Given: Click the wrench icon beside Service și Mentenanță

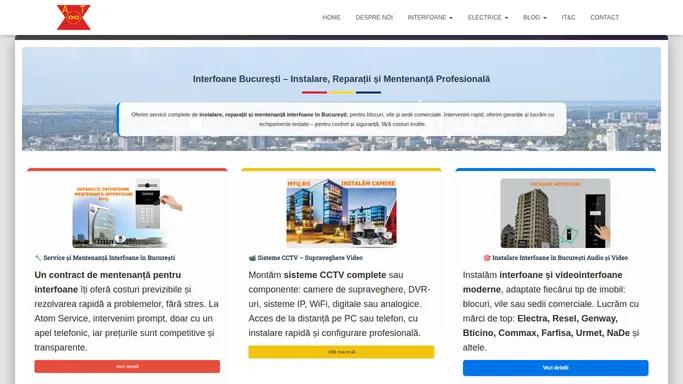Looking at the screenshot, I should click(x=38, y=258).
